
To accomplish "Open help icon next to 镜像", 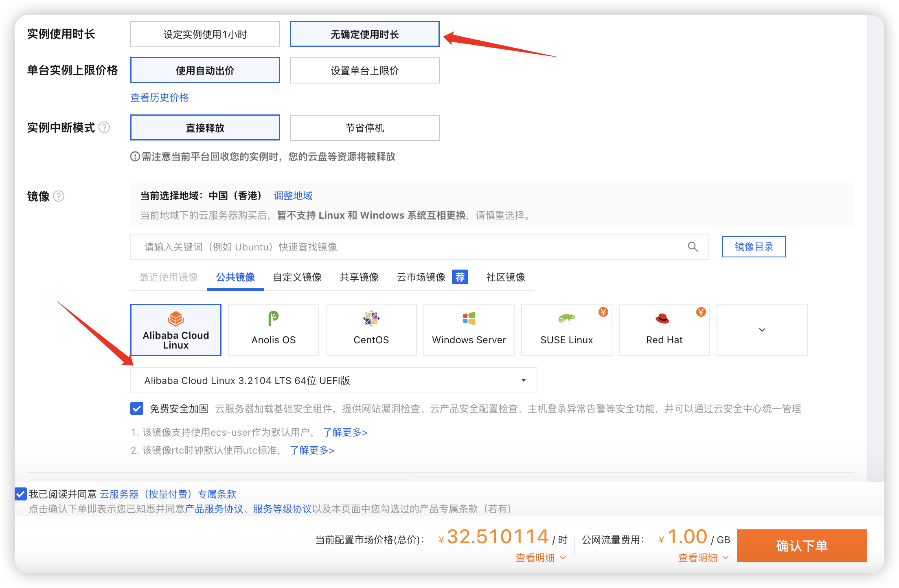I will point(59,196).
